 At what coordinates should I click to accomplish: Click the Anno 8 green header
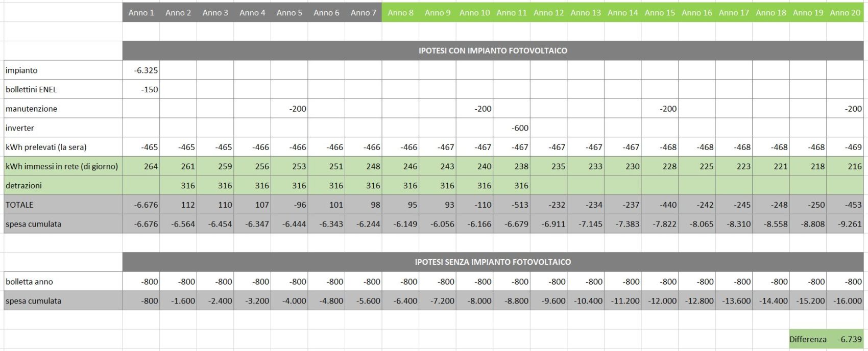tap(400, 13)
